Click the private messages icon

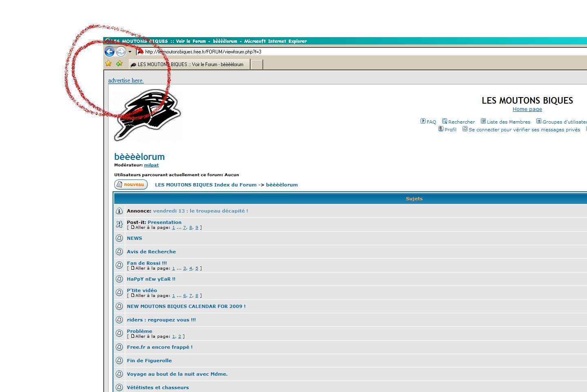click(465, 129)
